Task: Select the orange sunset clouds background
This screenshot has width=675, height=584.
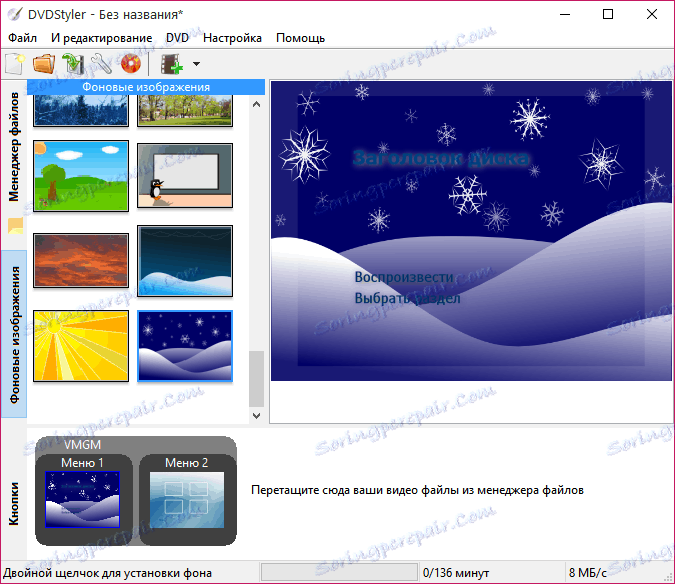Action: (81, 260)
